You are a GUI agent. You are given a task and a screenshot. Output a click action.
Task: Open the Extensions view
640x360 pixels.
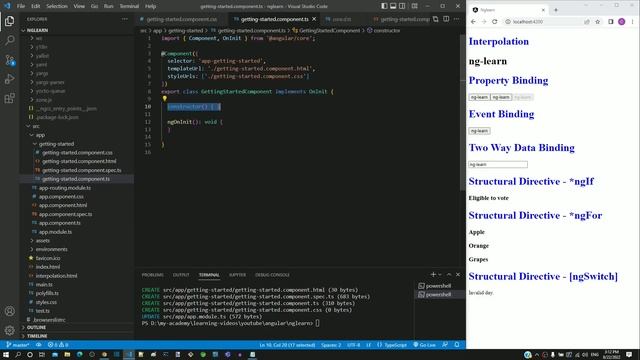point(9,98)
